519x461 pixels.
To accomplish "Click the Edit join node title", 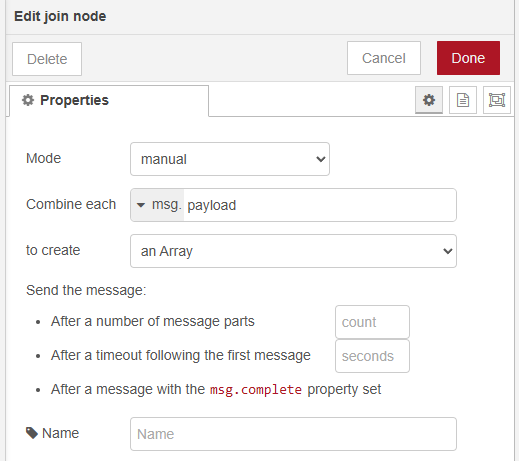I will tap(60, 16).
